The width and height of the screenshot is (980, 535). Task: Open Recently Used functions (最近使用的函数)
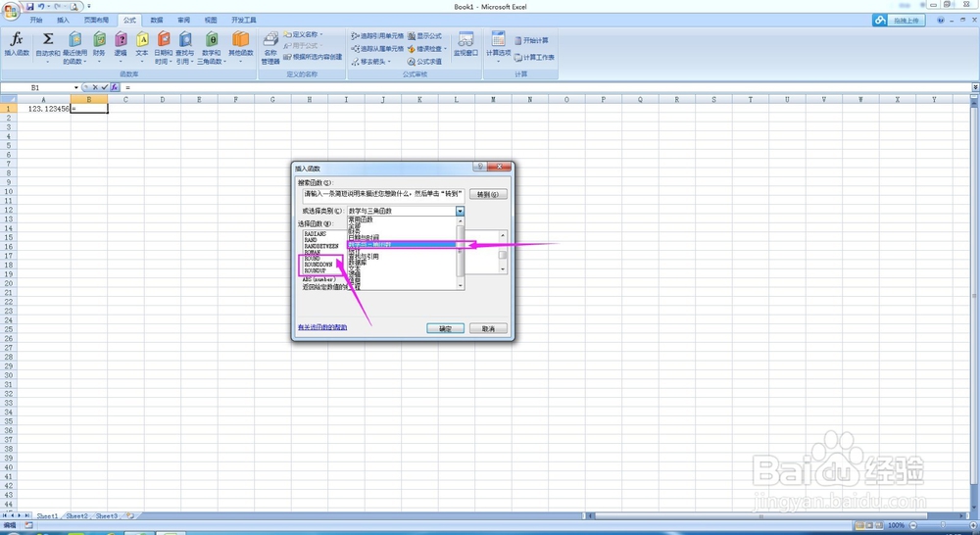click(74, 47)
